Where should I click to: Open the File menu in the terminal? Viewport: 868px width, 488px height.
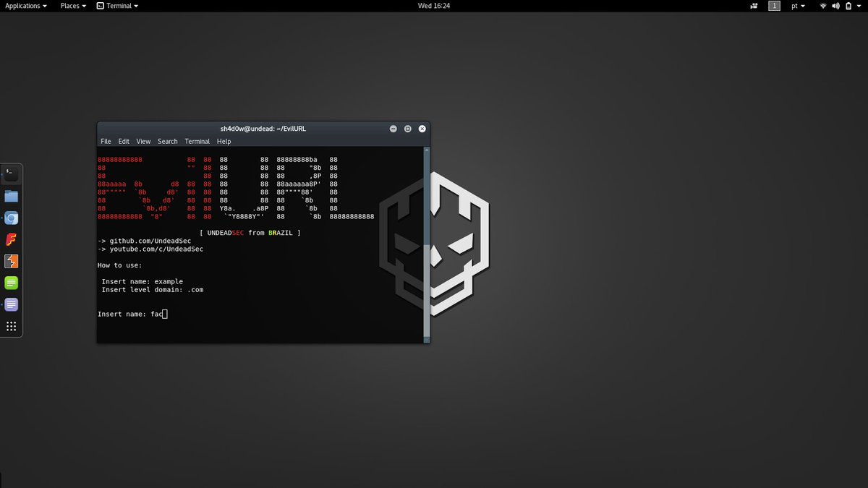coord(106,142)
